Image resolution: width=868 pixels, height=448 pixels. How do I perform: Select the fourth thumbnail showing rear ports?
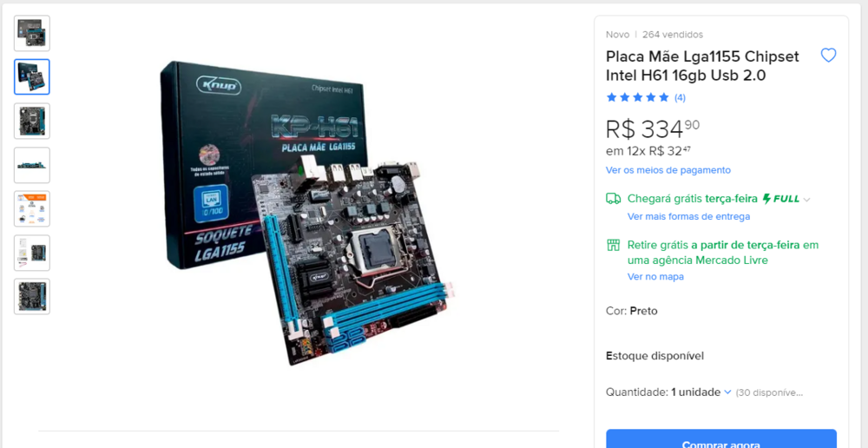32,165
